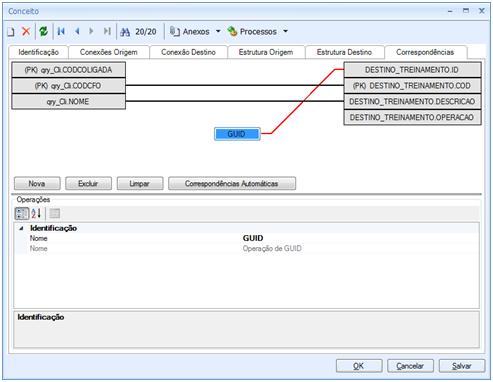Image resolution: width=493 pixels, height=382 pixels.
Task: Click the new record page icon
Action: pyautogui.click(x=11, y=32)
